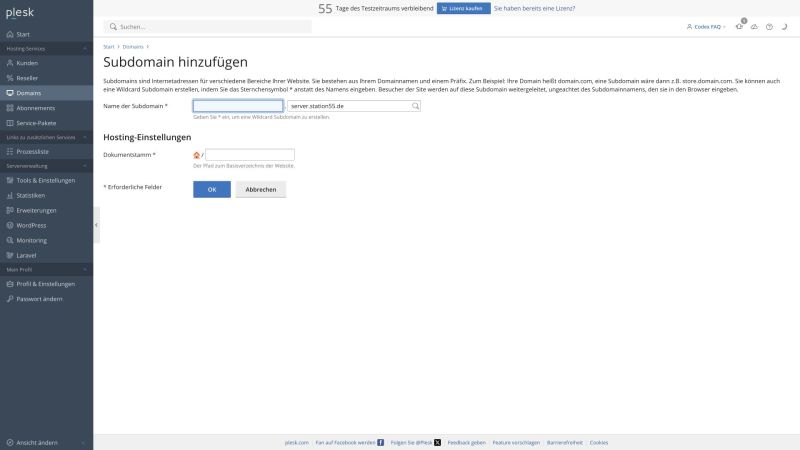Click the Tools & Einstellungen icon

pos(10,180)
